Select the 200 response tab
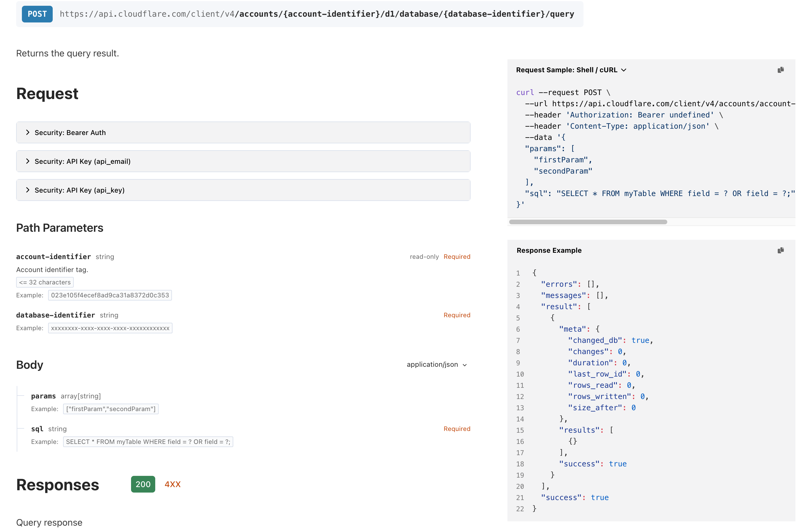Screen dimensions: 811x532 143,484
